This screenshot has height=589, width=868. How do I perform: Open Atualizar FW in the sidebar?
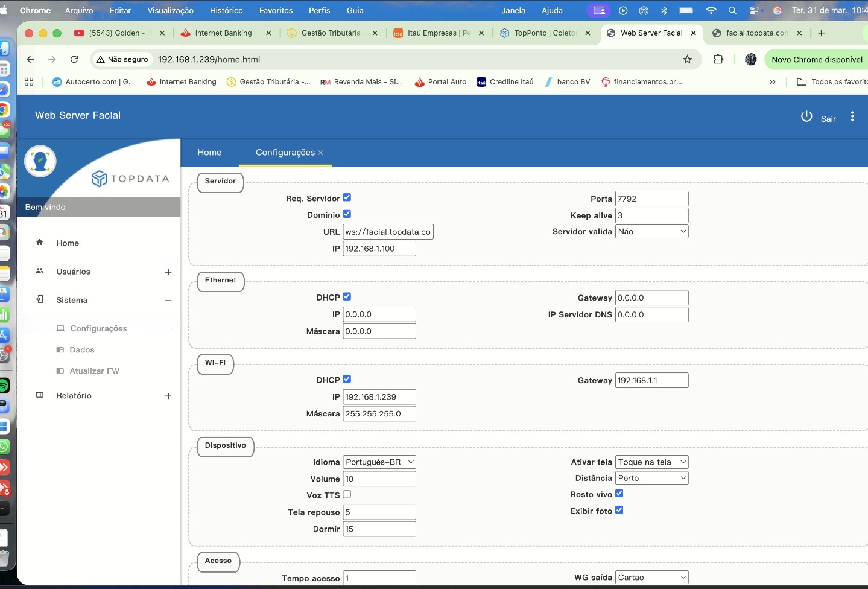click(94, 371)
